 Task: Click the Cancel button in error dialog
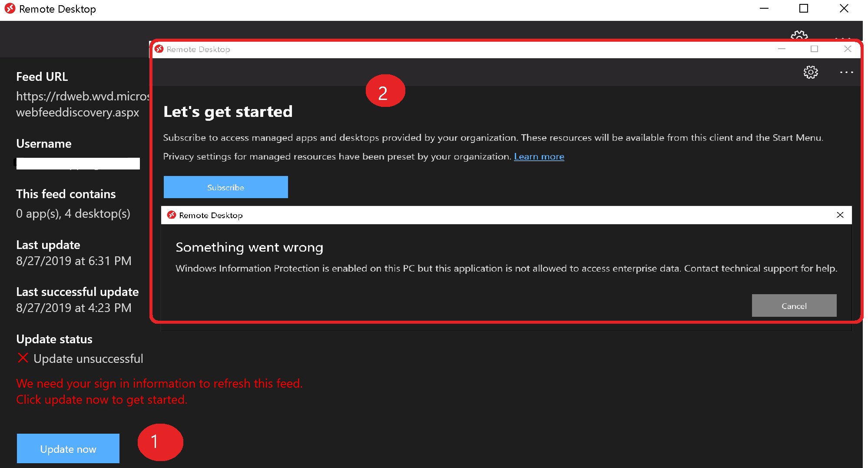click(794, 305)
